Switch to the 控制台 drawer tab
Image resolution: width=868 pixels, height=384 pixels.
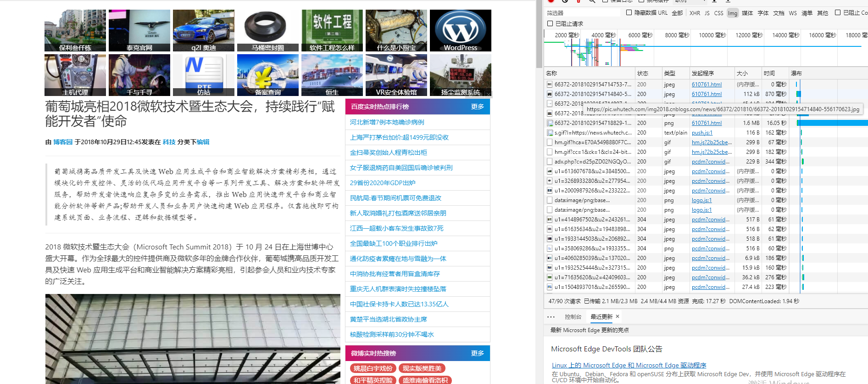point(573,317)
